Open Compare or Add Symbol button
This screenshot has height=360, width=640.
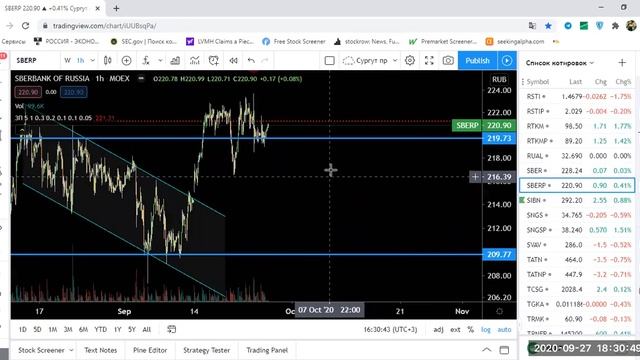[127, 60]
